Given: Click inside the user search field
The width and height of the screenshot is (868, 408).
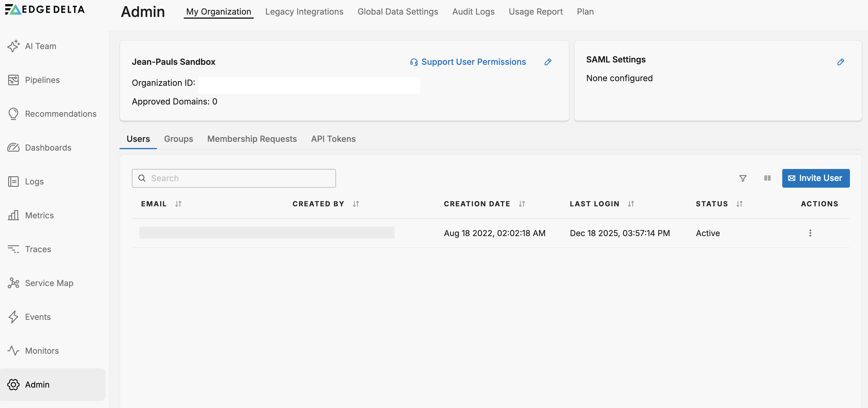Looking at the screenshot, I should click(234, 178).
